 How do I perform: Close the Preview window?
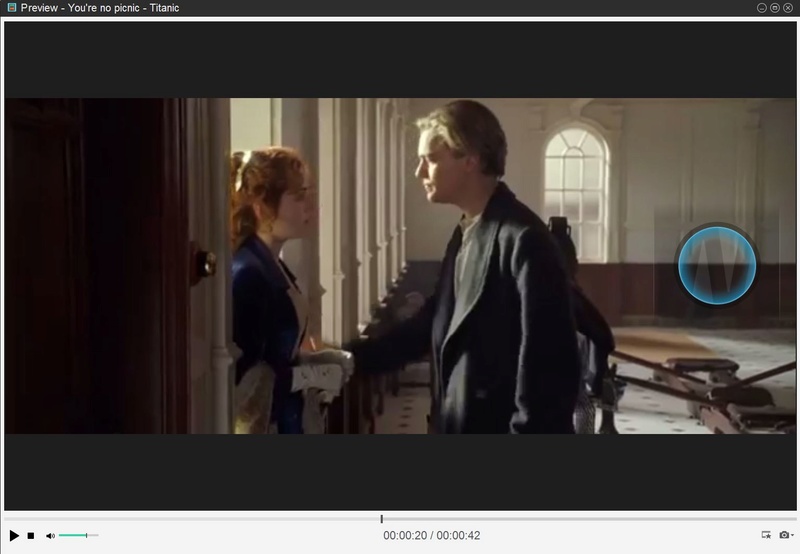(788, 8)
